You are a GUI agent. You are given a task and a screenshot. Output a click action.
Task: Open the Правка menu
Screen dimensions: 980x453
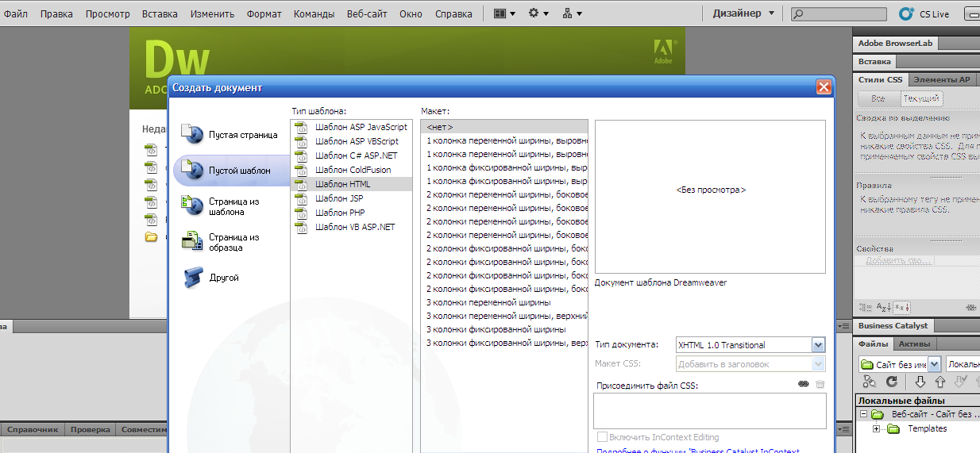(56, 13)
